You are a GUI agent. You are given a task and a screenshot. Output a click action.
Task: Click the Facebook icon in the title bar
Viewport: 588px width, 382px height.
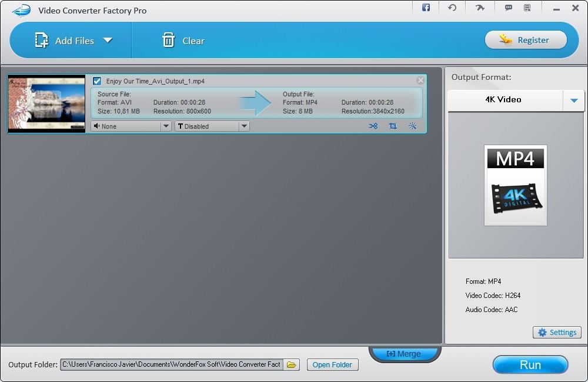tap(426, 8)
